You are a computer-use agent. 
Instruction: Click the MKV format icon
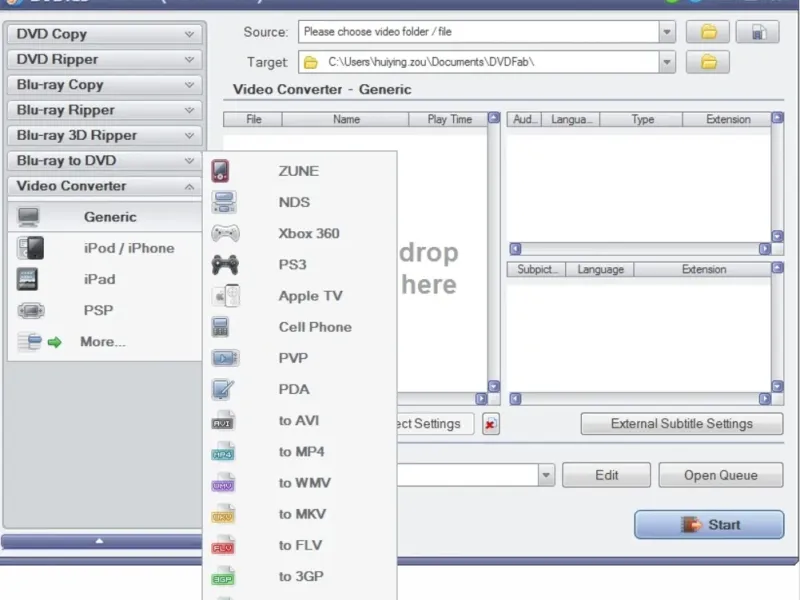click(x=223, y=515)
